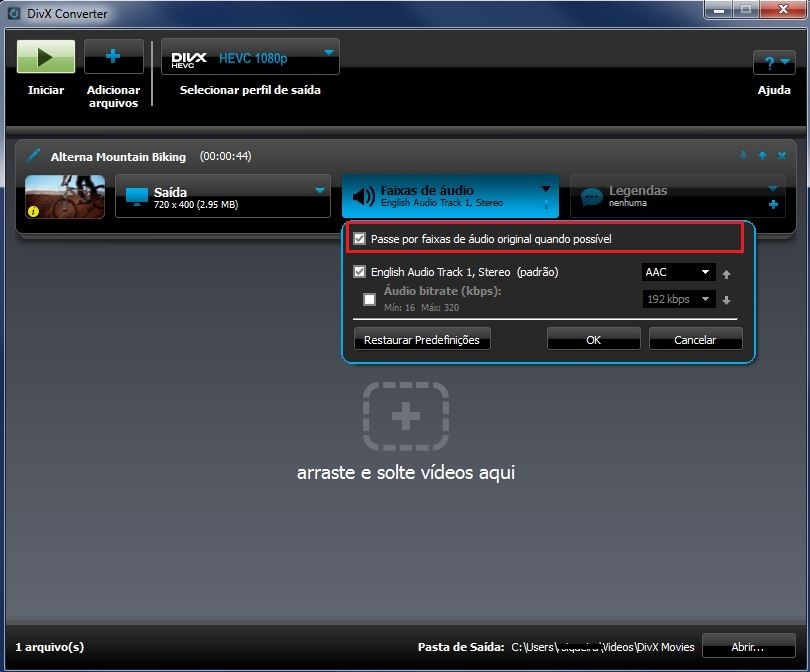Toggle Passe por faixas de áudio original checkbox
Screen dimensions: 810x672
tap(360, 239)
